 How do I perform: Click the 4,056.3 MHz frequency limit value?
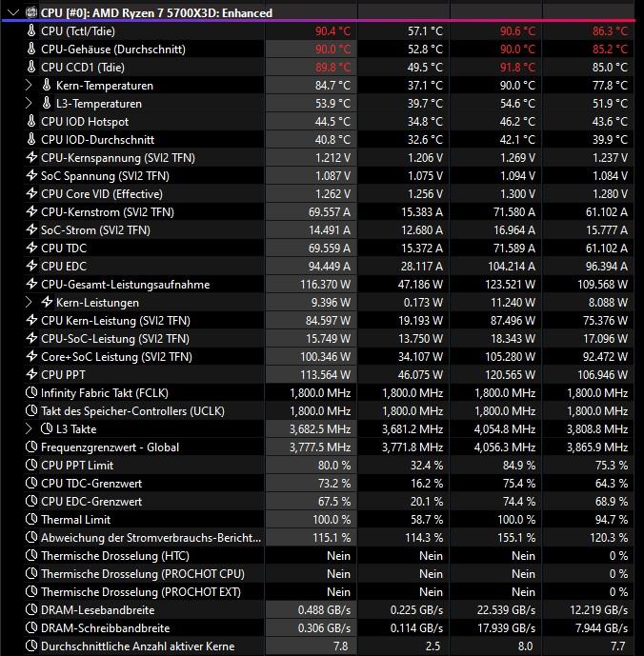click(x=505, y=447)
